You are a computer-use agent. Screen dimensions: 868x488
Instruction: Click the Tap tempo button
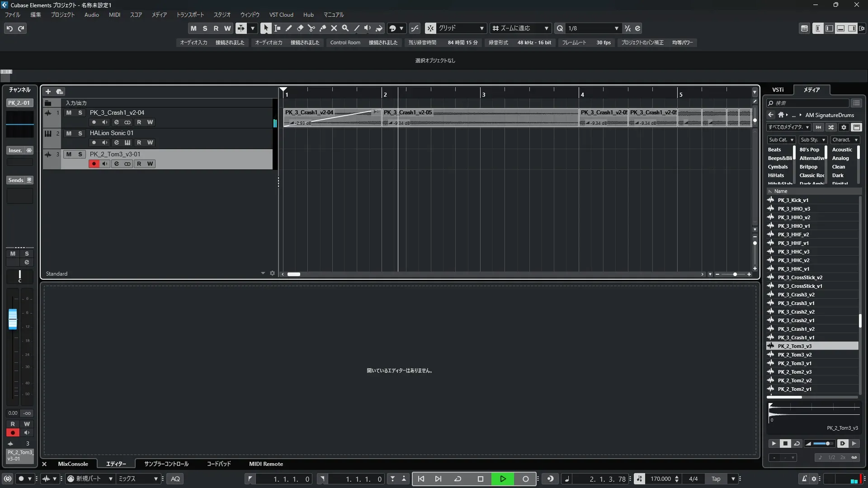(x=716, y=479)
